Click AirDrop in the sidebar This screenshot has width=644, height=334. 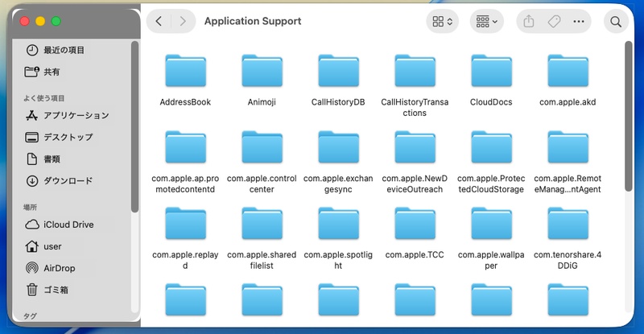pyautogui.click(x=60, y=268)
